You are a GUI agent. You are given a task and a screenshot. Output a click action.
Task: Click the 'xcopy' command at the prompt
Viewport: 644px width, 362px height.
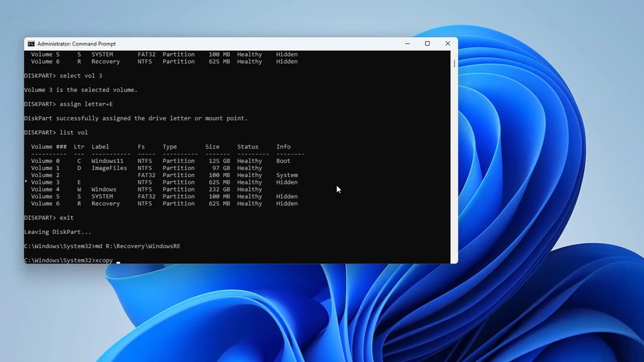click(104, 260)
